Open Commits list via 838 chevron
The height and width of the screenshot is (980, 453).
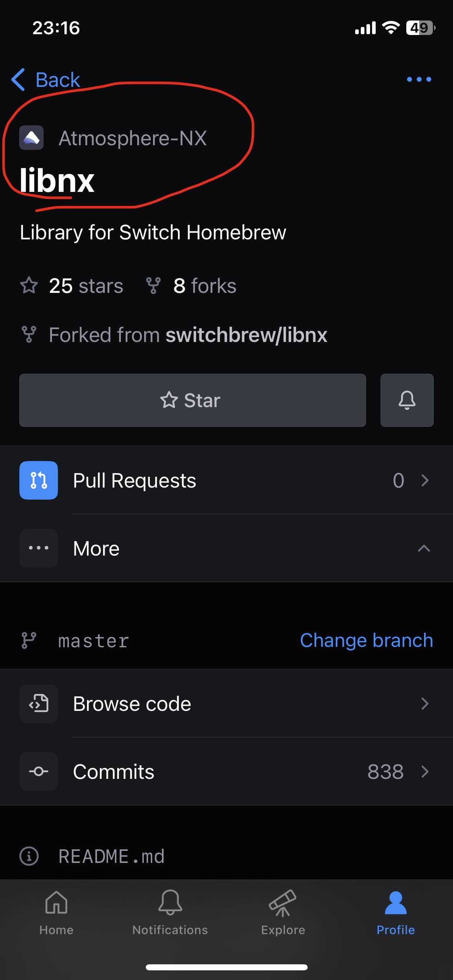point(425,772)
